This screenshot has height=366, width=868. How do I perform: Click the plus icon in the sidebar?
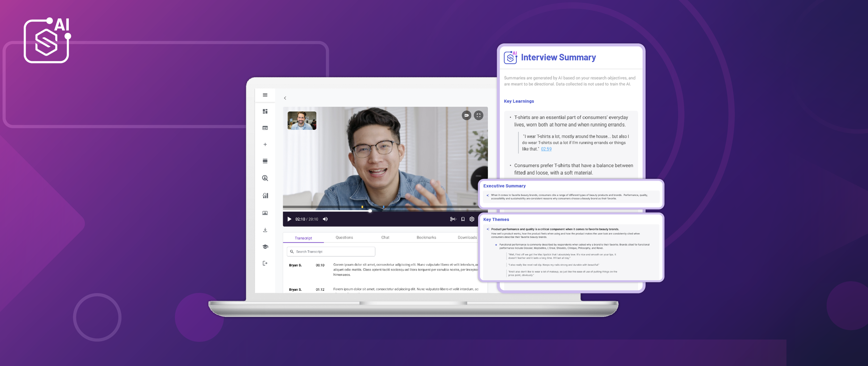click(x=265, y=144)
